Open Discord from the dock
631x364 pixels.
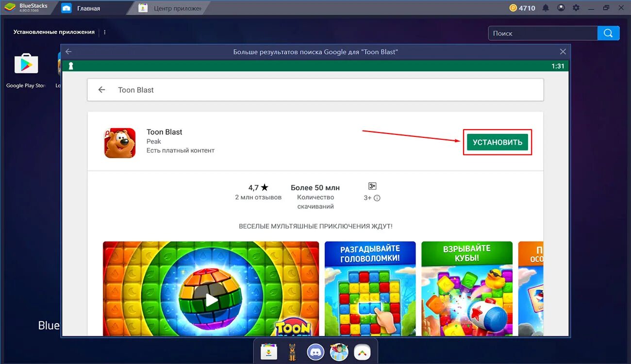pos(315,352)
